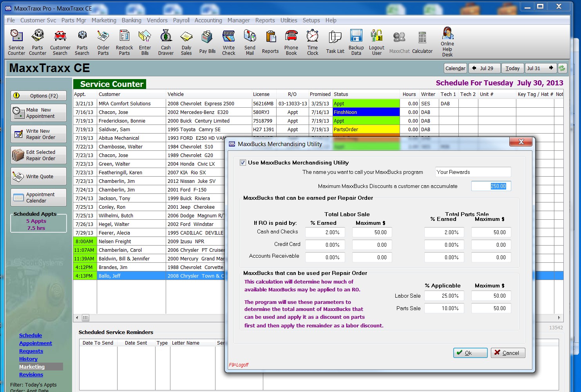Click horizontal scrollbar left arrow in schedule
Image resolution: width=581 pixels, height=392 pixels.
pos(77,318)
